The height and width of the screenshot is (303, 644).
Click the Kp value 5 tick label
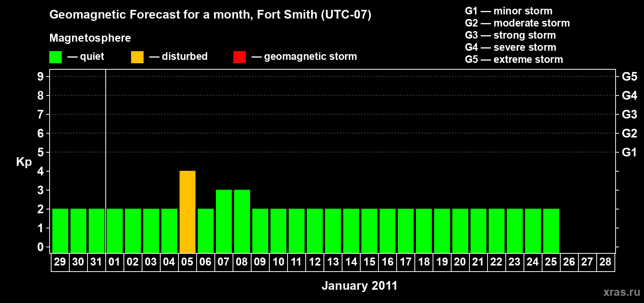[x=41, y=152]
